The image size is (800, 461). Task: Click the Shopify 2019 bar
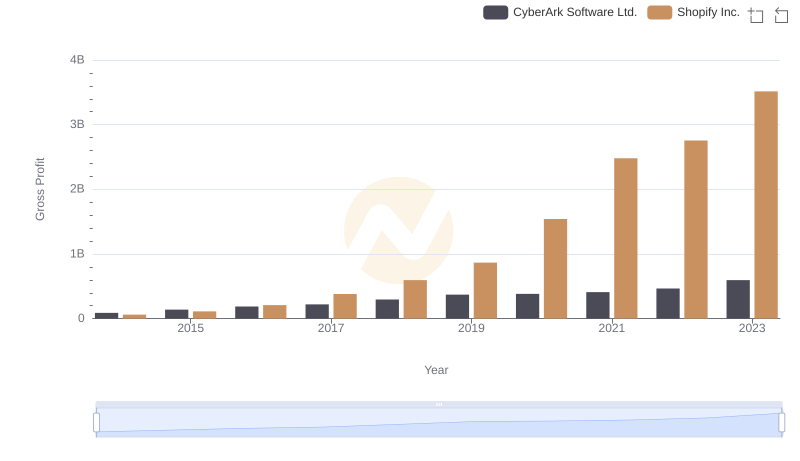(x=485, y=291)
